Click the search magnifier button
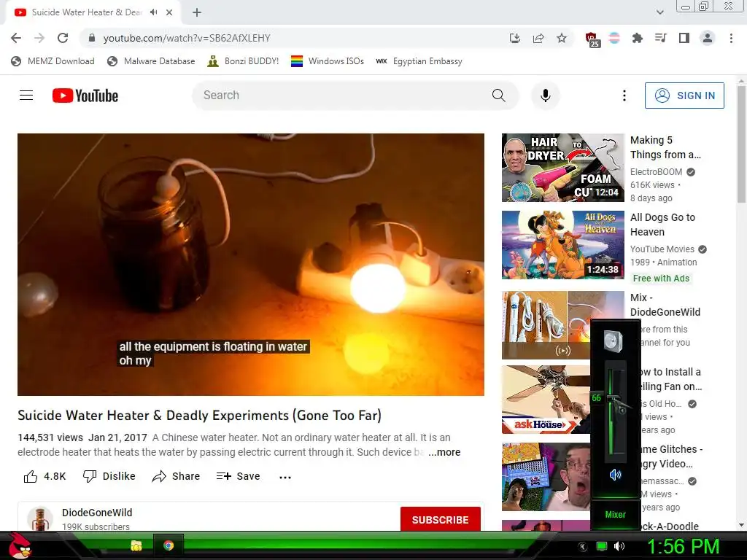Viewport: 747px width, 560px height. pyautogui.click(x=499, y=96)
